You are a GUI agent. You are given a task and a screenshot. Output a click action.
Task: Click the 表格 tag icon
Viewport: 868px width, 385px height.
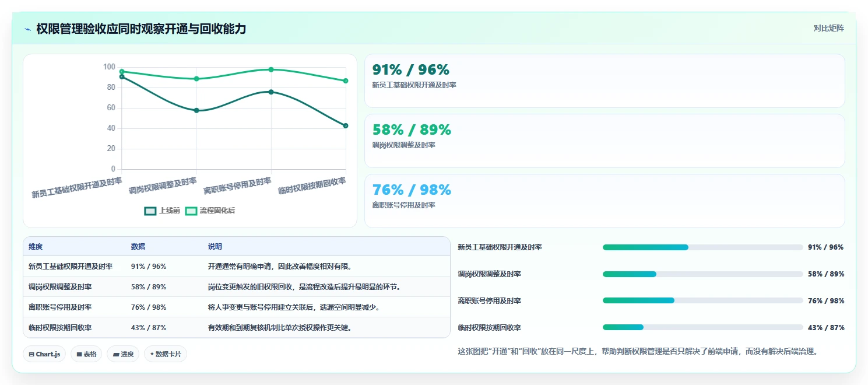click(79, 354)
